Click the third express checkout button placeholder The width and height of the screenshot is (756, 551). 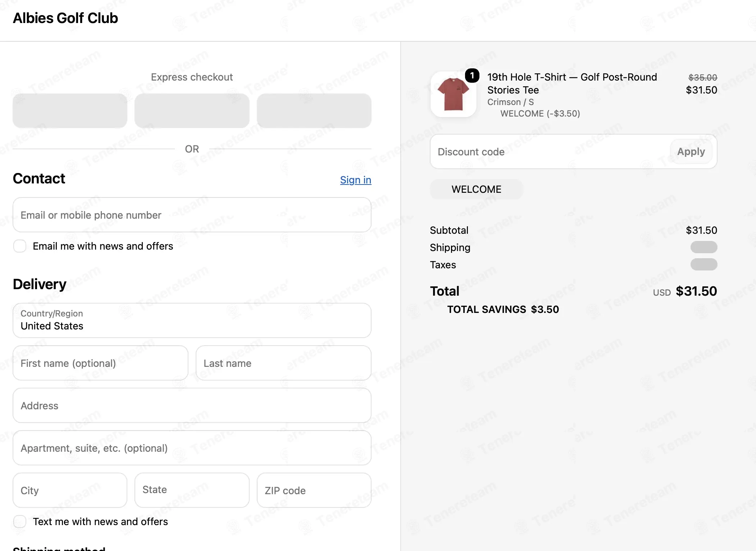(x=314, y=111)
